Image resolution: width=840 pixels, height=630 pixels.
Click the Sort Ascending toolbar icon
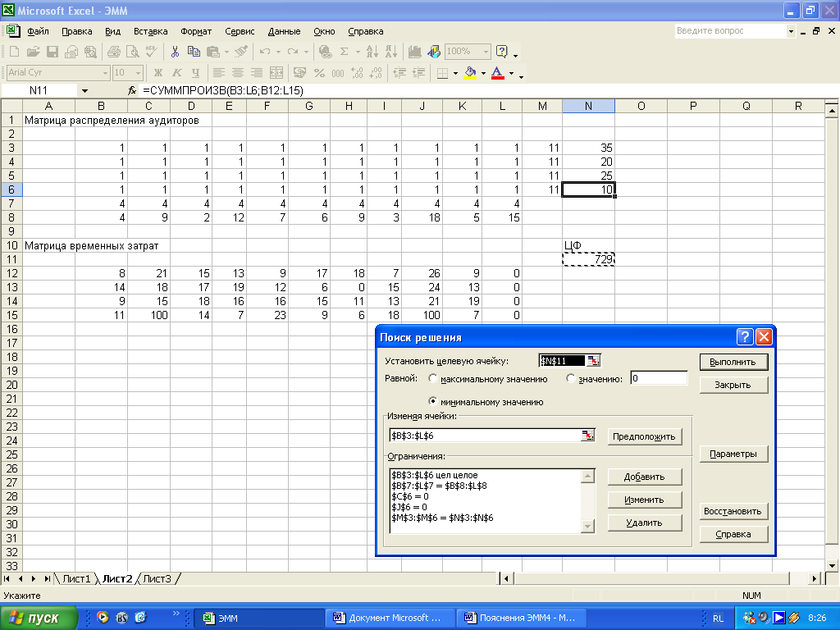coord(373,52)
